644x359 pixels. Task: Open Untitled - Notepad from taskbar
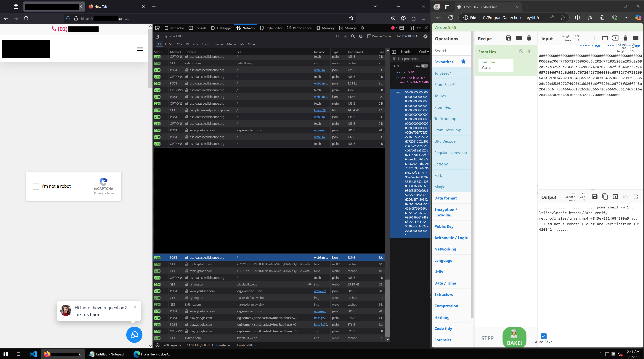(x=107, y=354)
